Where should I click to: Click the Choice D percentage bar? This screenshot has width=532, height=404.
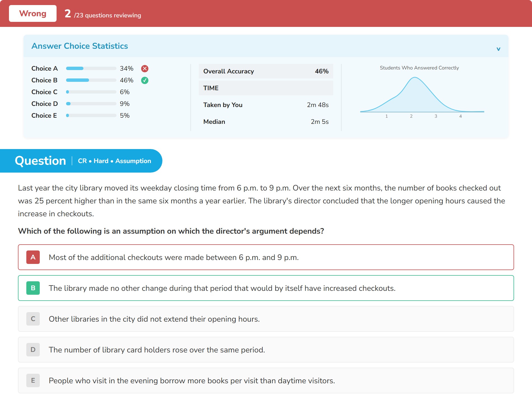pyautogui.click(x=91, y=104)
